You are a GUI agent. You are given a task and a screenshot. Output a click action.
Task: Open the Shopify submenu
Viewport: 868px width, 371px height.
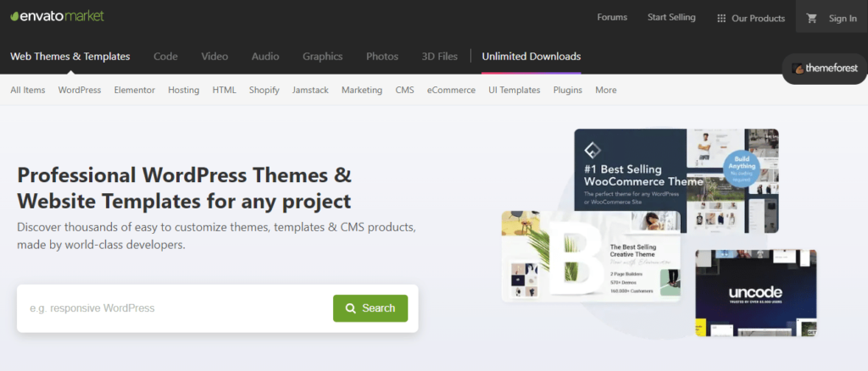[264, 90]
